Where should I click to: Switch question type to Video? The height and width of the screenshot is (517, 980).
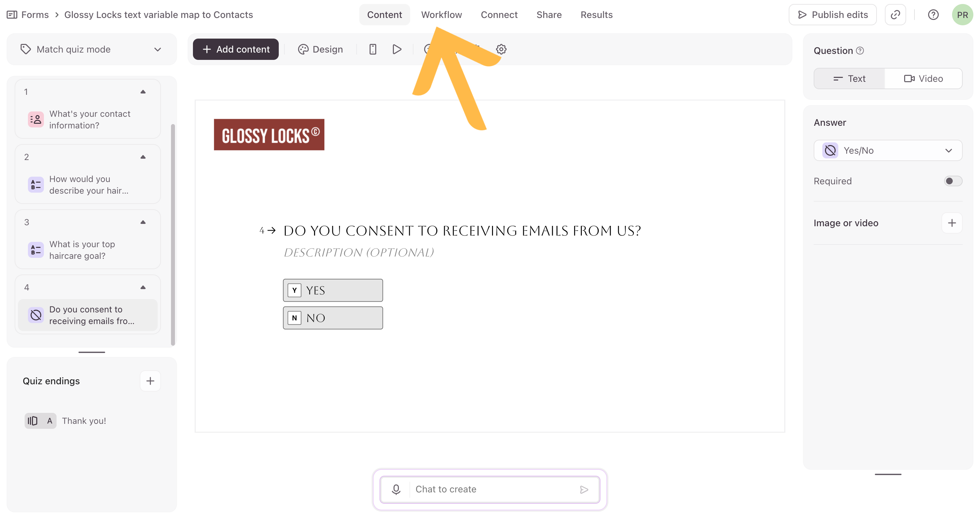(x=923, y=79)
